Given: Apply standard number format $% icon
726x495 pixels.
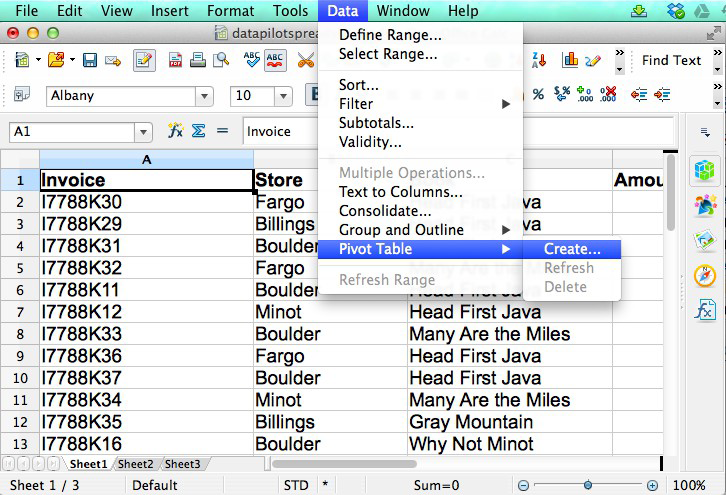Looking at the screenshot, I should 562,94.
